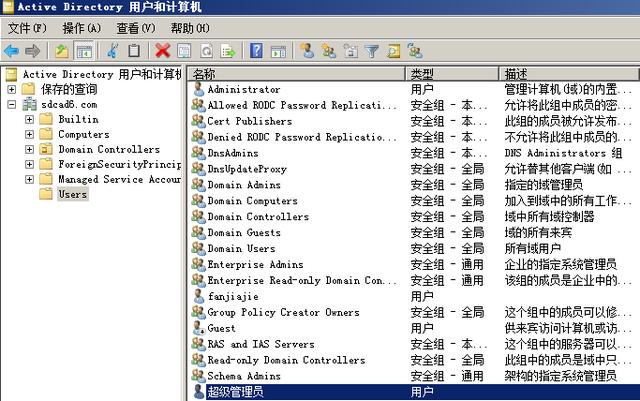Click the red Delete toolbar icon
The width and height of the screenshot is (640, 401).
coord(163,50)
